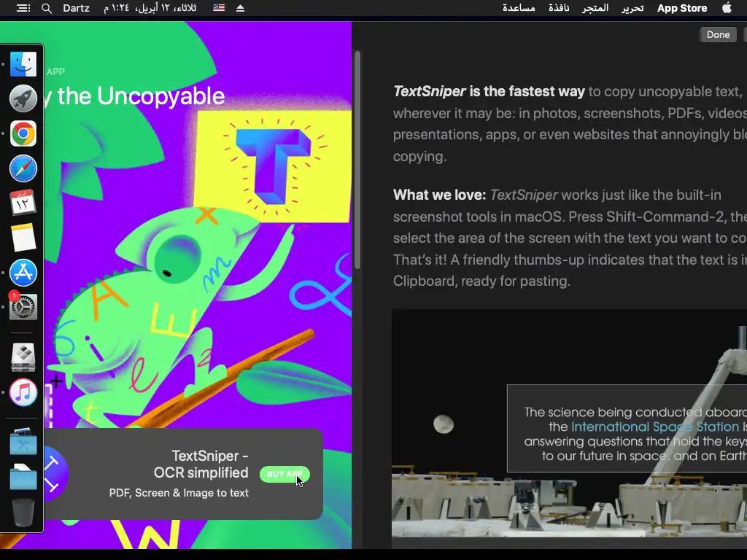Open Spotlight search magnifier in menu bar

[46, 8]
